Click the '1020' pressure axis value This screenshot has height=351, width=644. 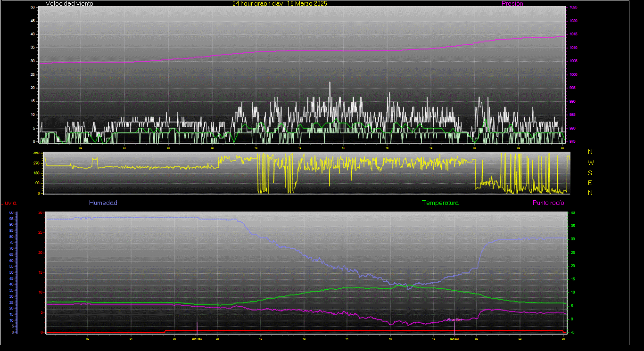(573, 21)
